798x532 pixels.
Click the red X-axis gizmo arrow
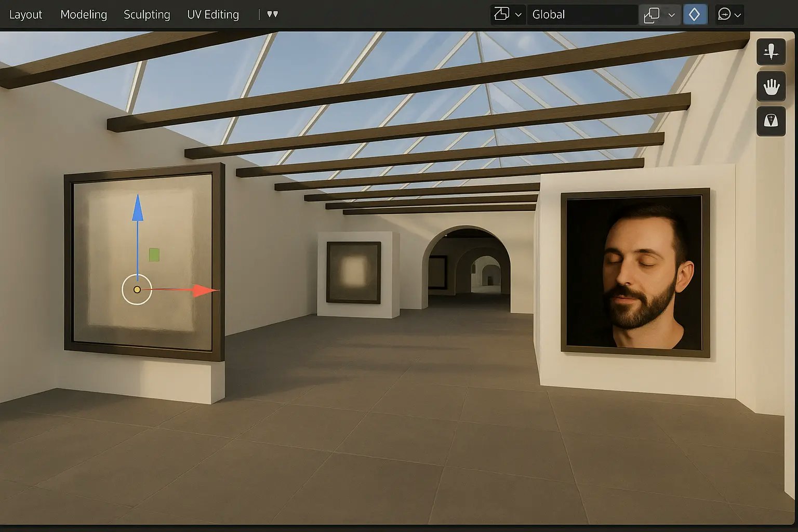[204, 290]
